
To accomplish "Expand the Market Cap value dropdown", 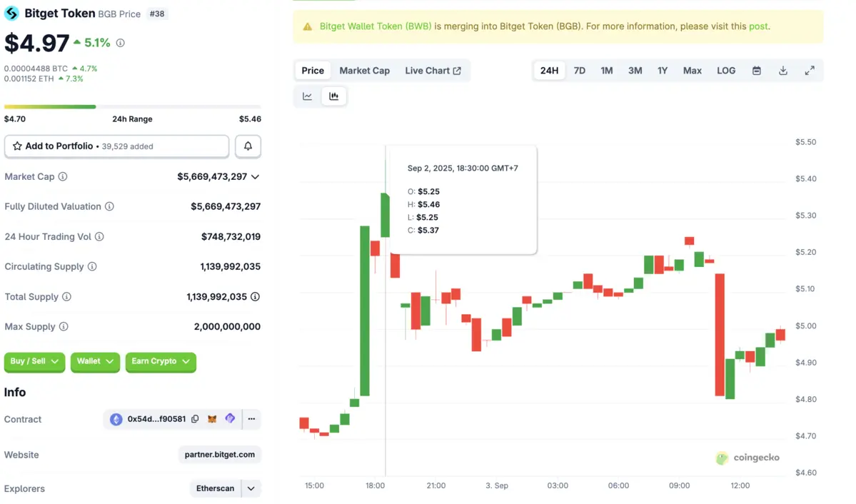I will point(257,176).
